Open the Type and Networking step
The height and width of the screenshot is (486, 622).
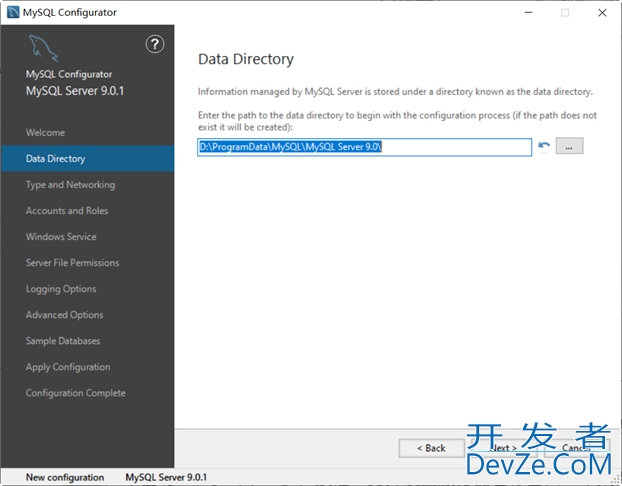click(x=71, y=185)
